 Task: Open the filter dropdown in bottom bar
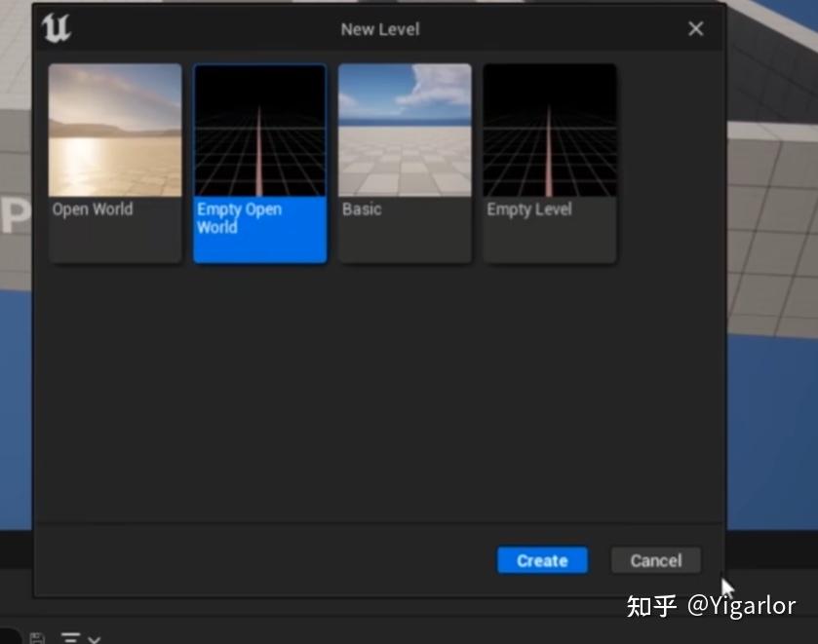(80, 638)
